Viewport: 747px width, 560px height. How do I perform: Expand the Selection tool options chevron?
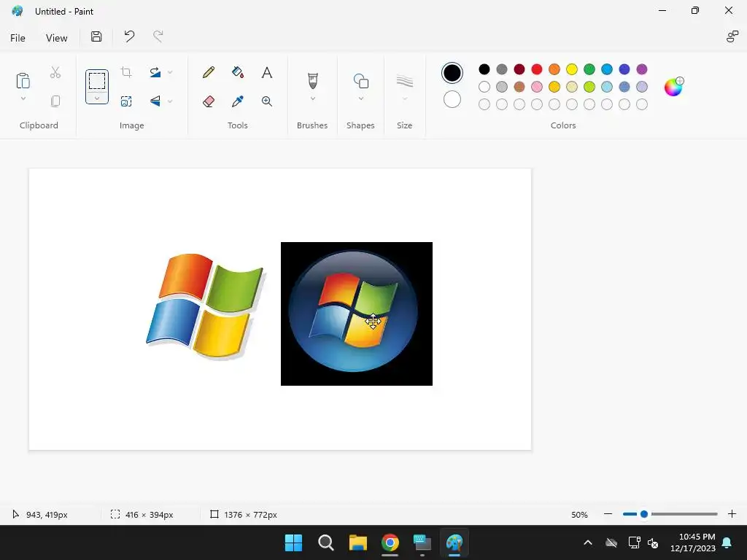97,98
